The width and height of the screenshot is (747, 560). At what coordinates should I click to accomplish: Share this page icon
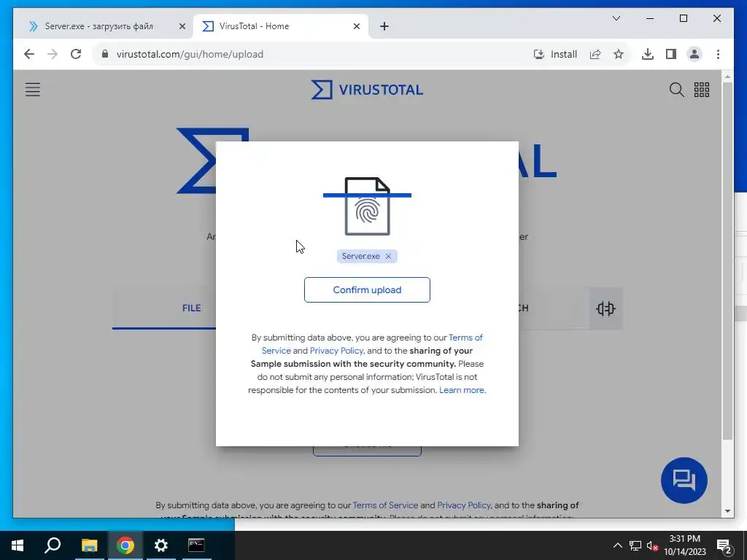click(x=595, y=54)
